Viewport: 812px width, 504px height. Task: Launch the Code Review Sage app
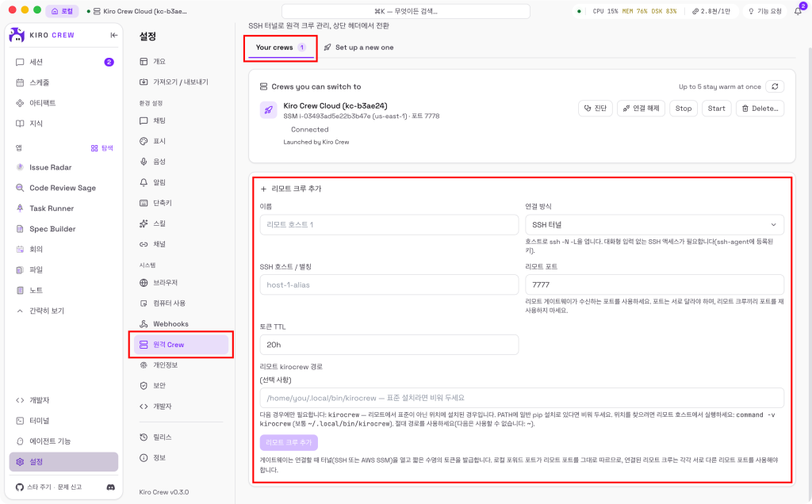(x=63, y=188)
